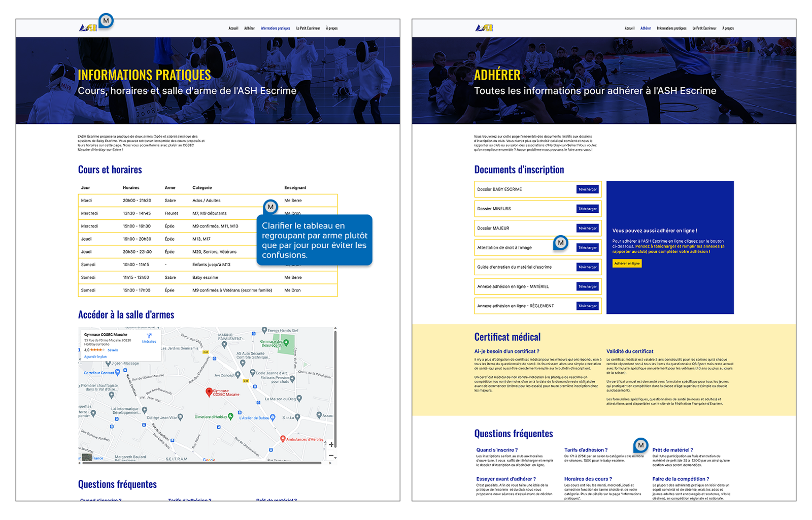Open comment pin beside the left ASH logo
Screen dimensions: 812x520
[x=106, y=21]
